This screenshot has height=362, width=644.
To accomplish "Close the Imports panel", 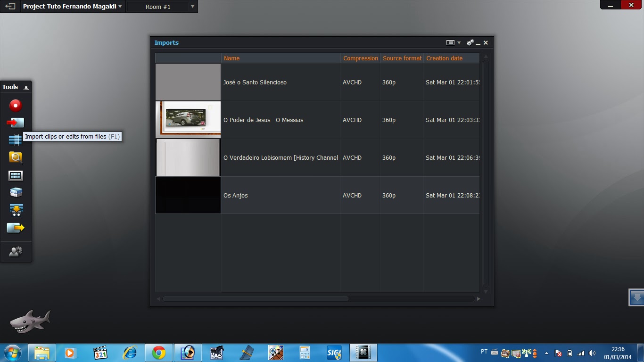I will coord(486,43).
